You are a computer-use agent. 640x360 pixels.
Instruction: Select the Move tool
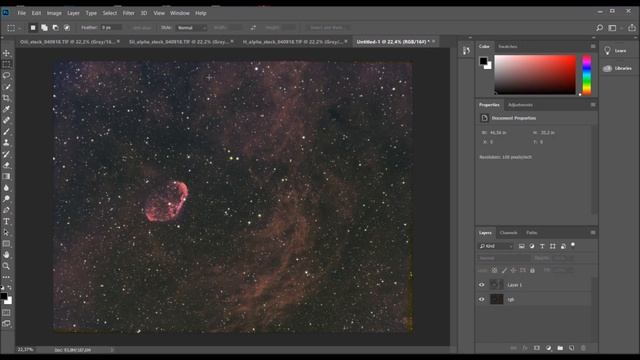[7, 53]
